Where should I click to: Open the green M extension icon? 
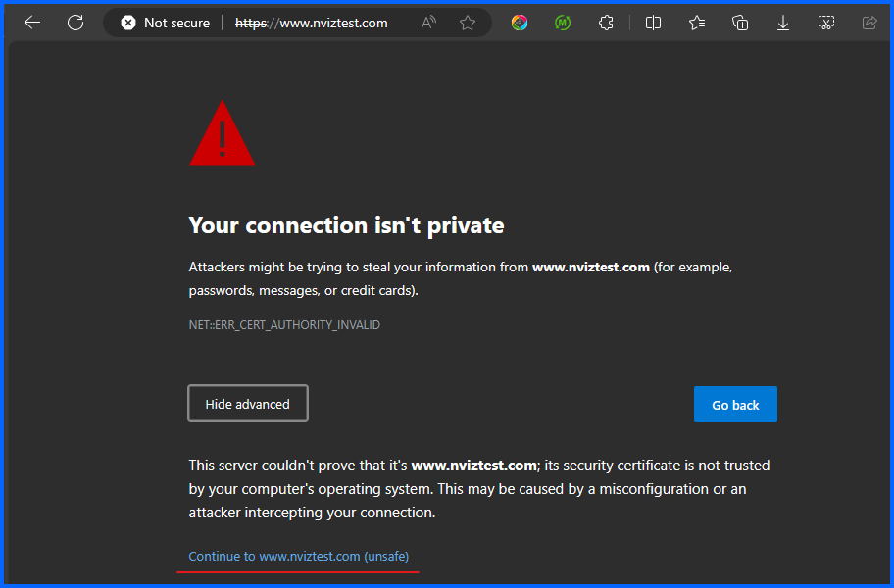tap(562, 23)
